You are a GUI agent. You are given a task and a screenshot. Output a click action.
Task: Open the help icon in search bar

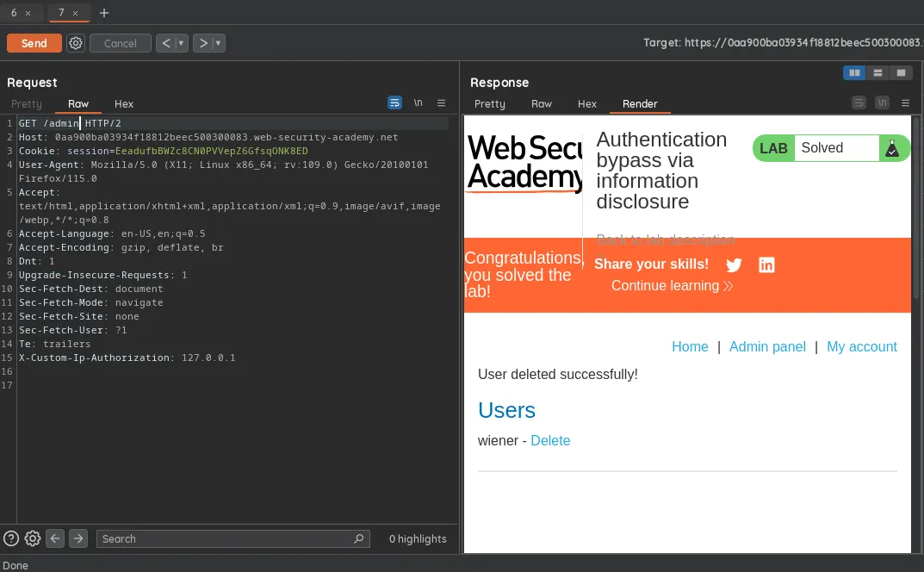click(11, 538)
